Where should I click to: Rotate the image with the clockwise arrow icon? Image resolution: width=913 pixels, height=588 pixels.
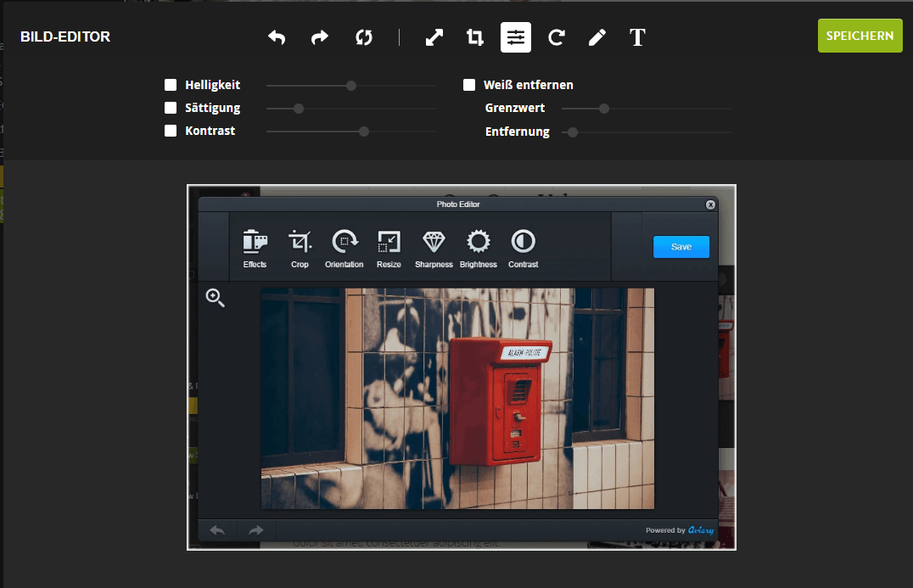click(x=557, y=38)
